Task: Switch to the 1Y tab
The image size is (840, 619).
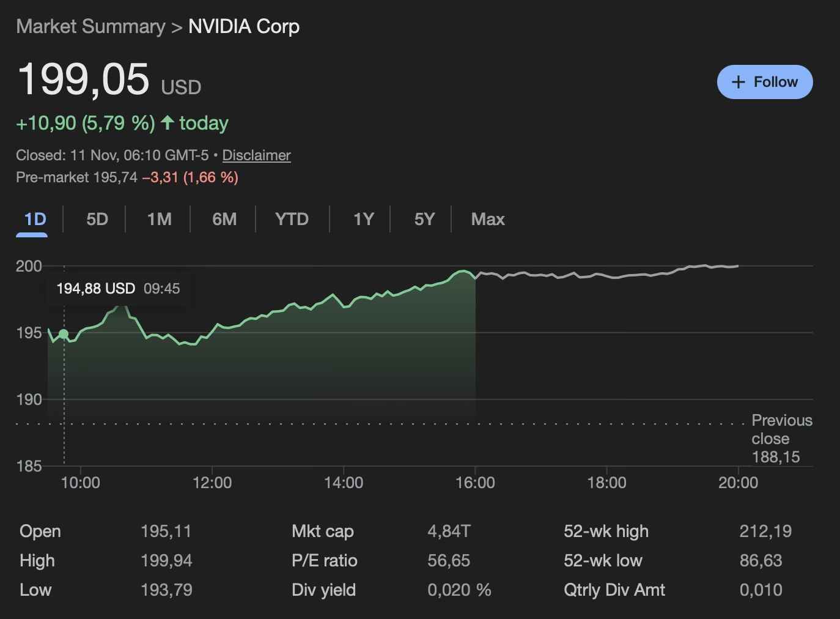Action: coord(363,219)
